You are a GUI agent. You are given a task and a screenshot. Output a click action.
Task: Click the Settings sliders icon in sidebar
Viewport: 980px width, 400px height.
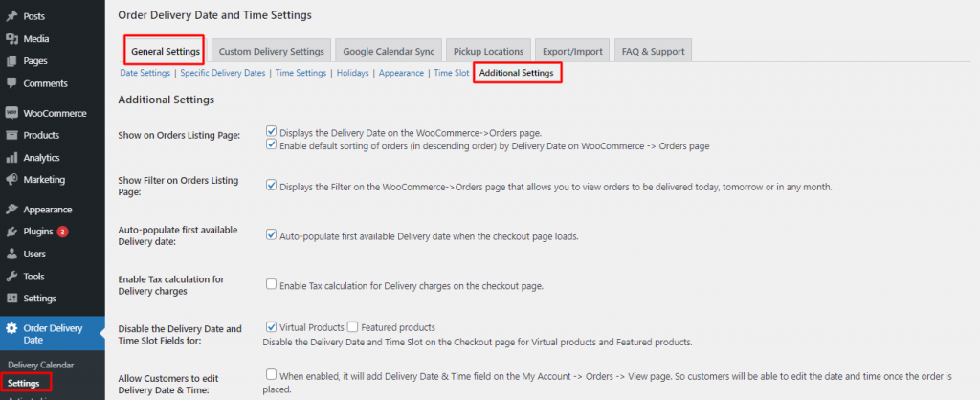pos(11,299)
